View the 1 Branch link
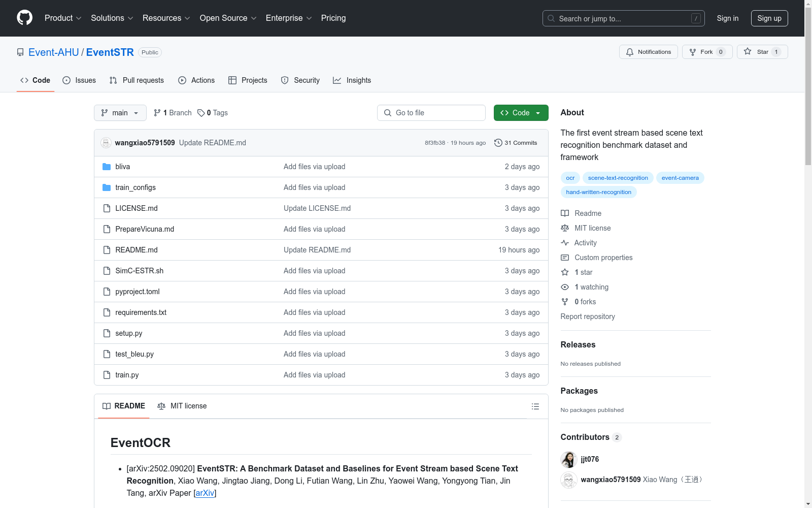Image resolution: width=812 pixels, height=508 pixels. [173, 113]
